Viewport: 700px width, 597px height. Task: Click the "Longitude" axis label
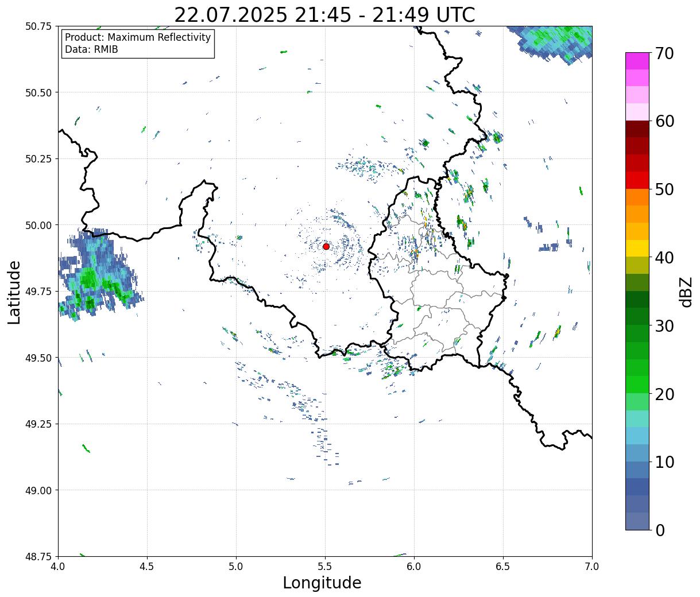tap(322, 583)
